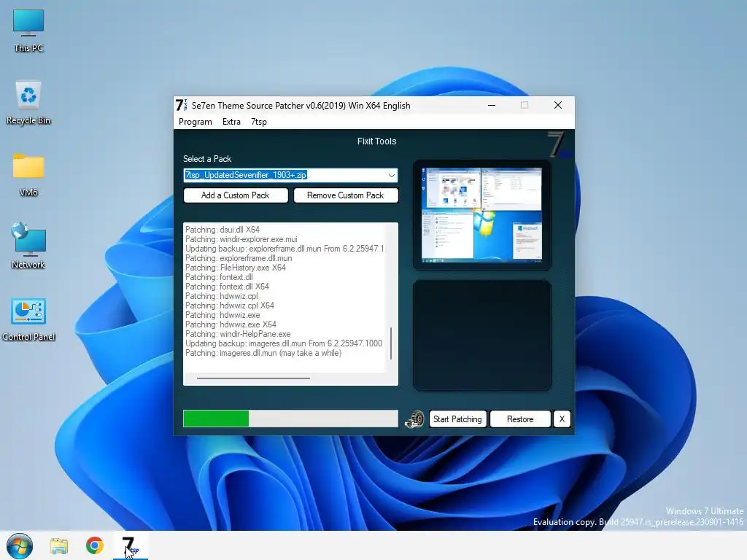Open the Program menu
Screen dimensions: 747x560
coord(196,122)
